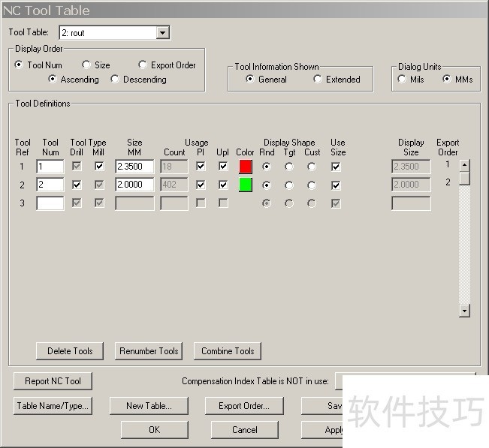This screenshot has height=448, width=489.
Task: Select Extended tool information
Action: [x=318, y=80]
